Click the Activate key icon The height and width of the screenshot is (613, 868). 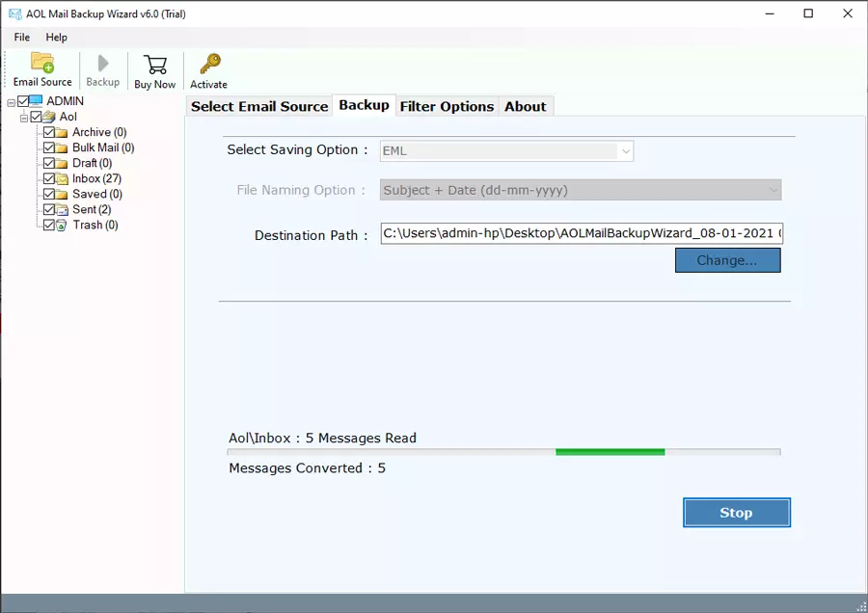click(x=210, y=64)
